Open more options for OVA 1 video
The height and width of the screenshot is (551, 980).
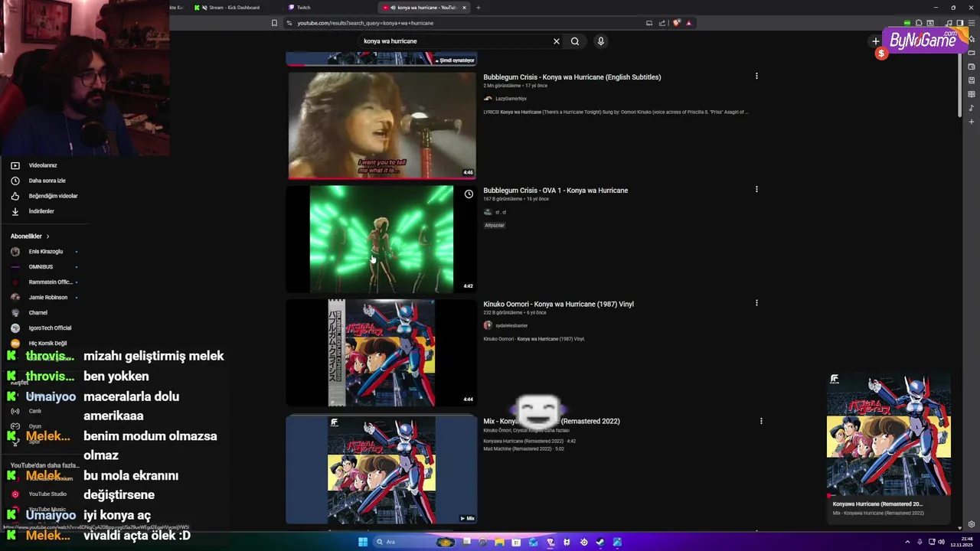pyautogui.click(x=756, y=189)
